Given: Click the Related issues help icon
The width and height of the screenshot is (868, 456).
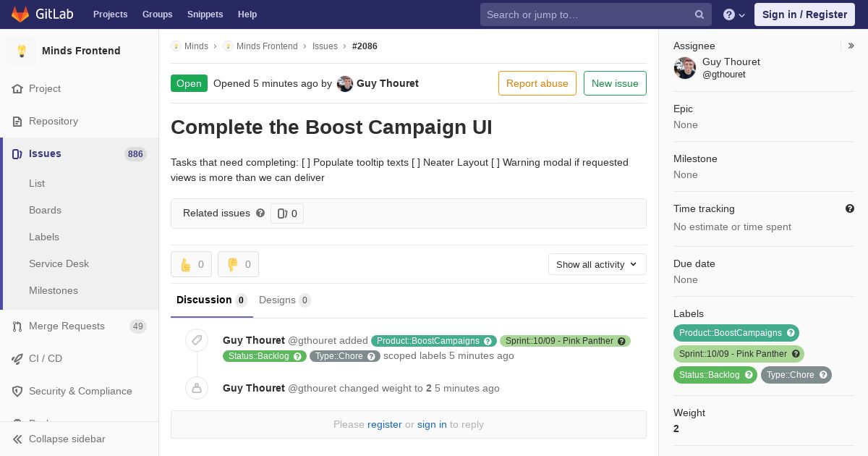Looking at the screenshot, I should click(260, 213).
